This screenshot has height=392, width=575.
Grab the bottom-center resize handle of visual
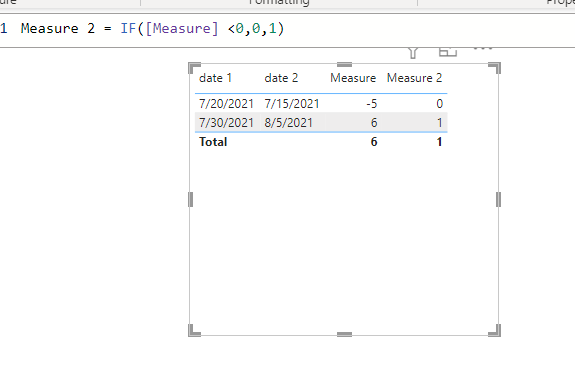click(344, 334)
